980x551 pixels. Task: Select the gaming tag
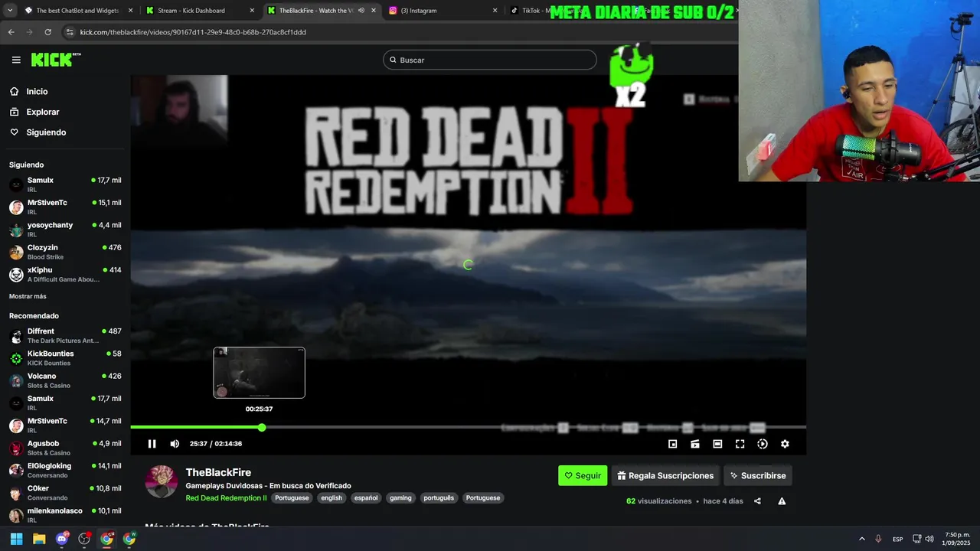pos(400,498)
